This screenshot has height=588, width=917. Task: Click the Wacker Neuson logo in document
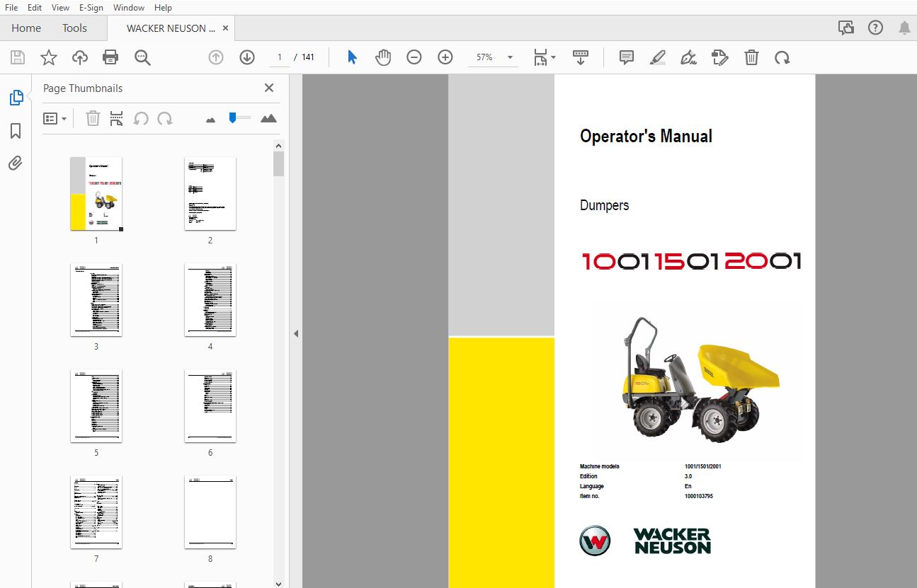645,541
